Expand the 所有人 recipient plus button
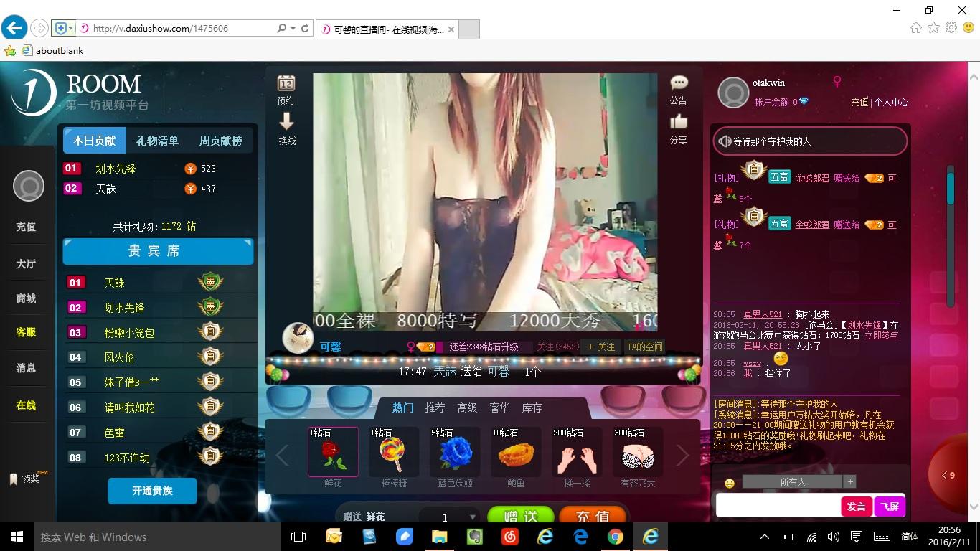 pyautogui.click(x=849, y=482)
